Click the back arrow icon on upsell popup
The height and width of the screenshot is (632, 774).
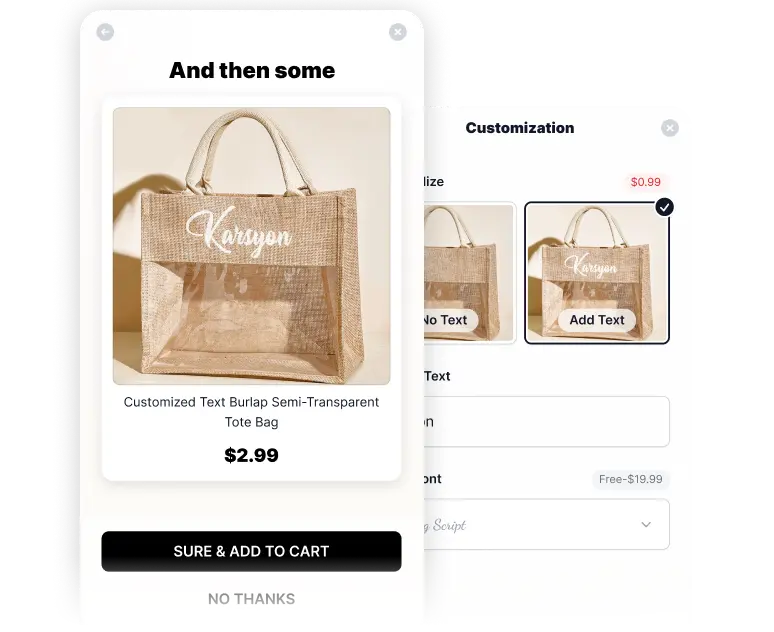pyautogui.click(x=105, y=33)
